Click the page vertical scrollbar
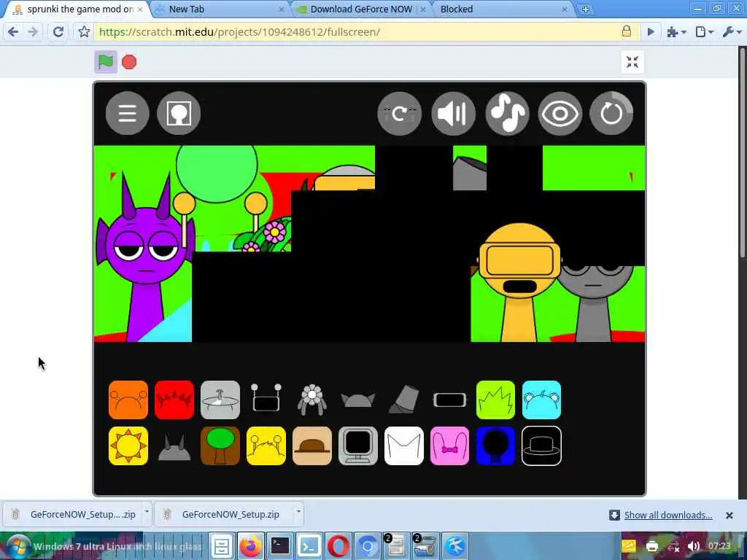The image size is (747, 560). point(742,152)
